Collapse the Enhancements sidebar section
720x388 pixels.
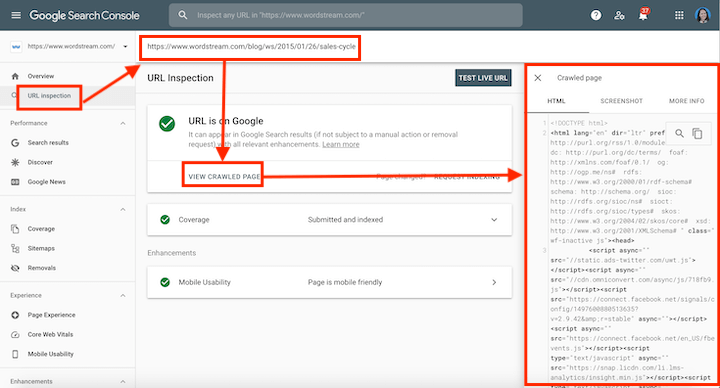tap(123, 382)
